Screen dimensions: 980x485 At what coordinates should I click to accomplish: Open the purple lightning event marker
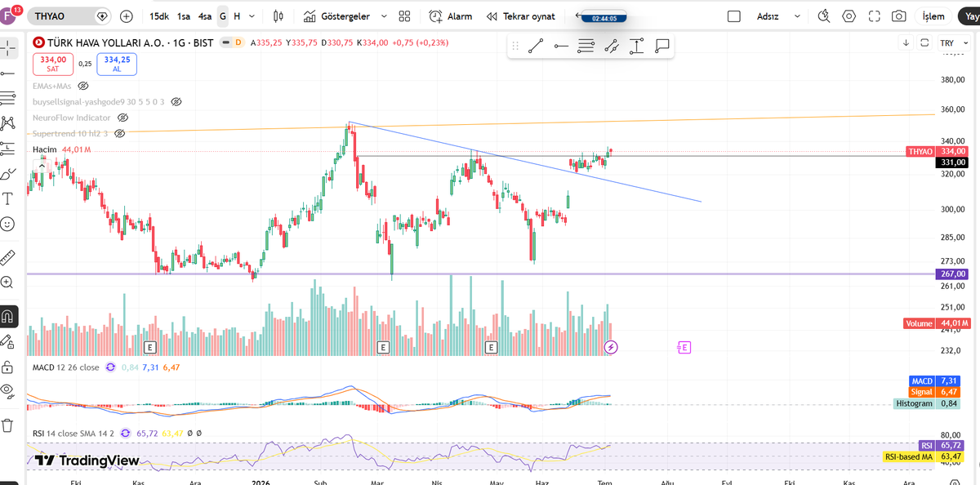[611, 347]
